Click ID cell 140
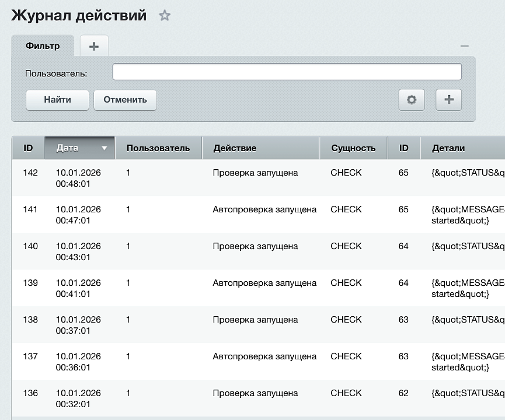This screenshot has height=420, width=505. [30, 246]
